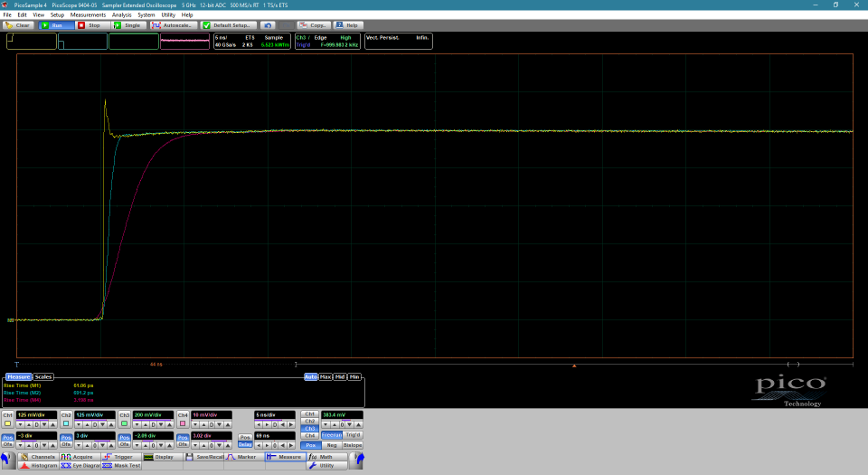Switch to the Scales tab
Viewport: 868px width, 475px height.
coord(43,376)
